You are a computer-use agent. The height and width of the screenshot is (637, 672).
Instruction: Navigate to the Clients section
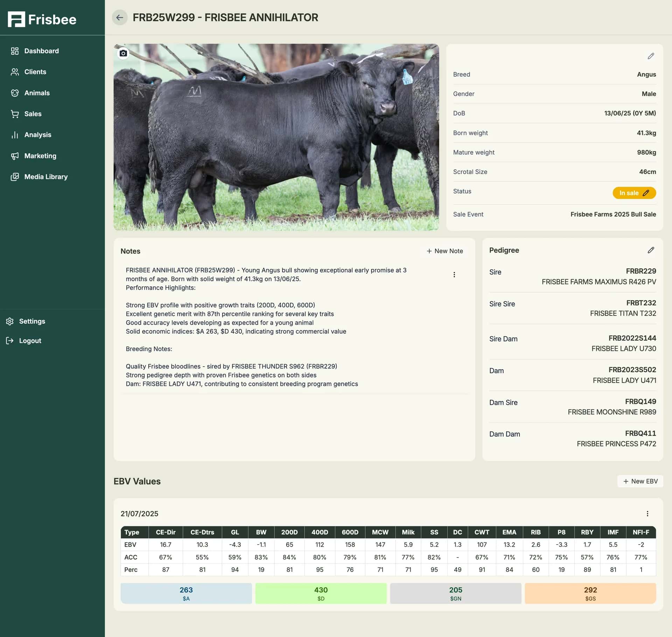click(x=35, y=72)
